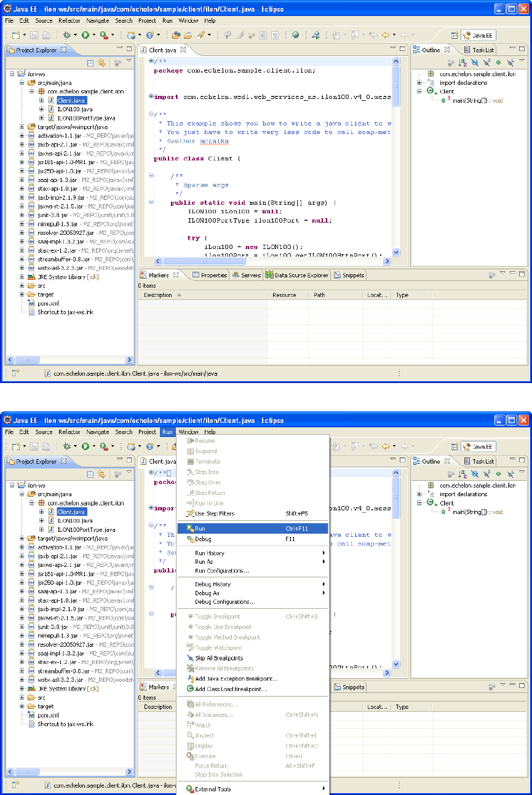
Task: Click the green Run toolbar icon, lower window
Action: (85, 447)
